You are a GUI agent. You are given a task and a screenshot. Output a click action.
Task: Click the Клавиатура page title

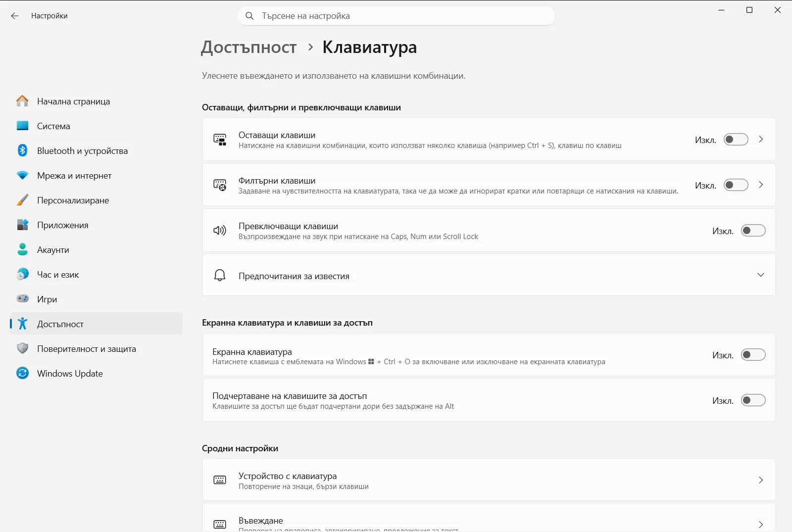click(370, 48)
